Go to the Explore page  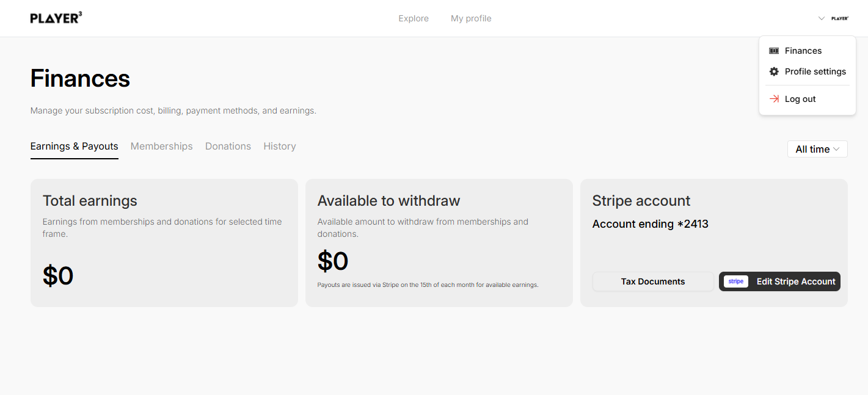414,18
